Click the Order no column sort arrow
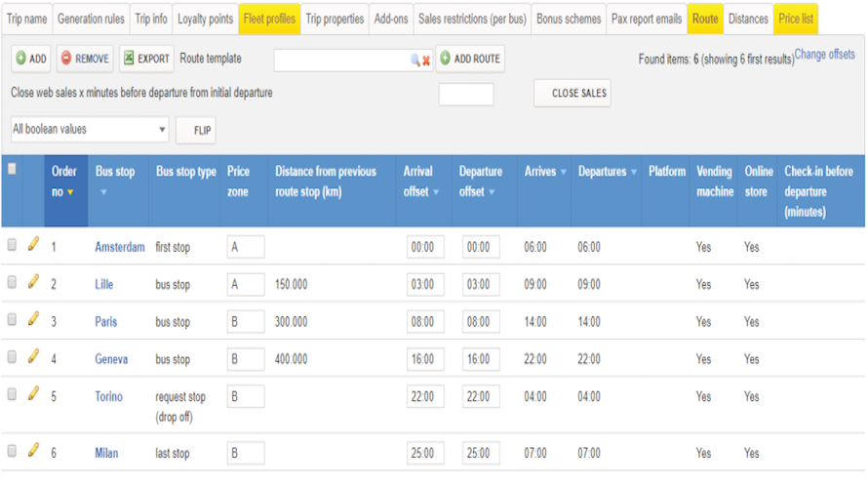This screenshot has width=868, height=488. (70, 192)
